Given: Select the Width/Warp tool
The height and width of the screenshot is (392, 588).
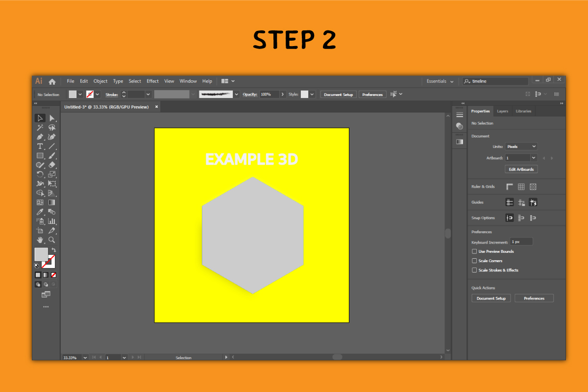Looking at the screenshot, I should coord(40,184).
